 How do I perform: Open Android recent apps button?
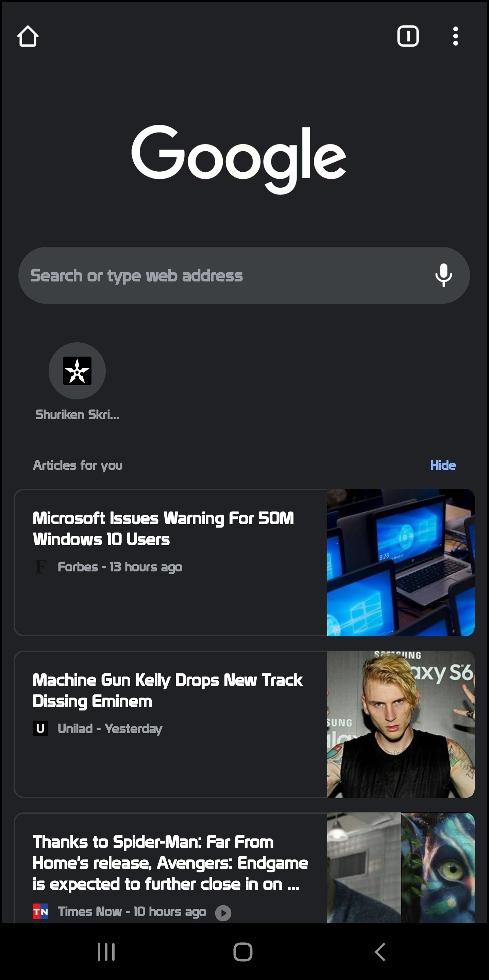pos(106,952)
